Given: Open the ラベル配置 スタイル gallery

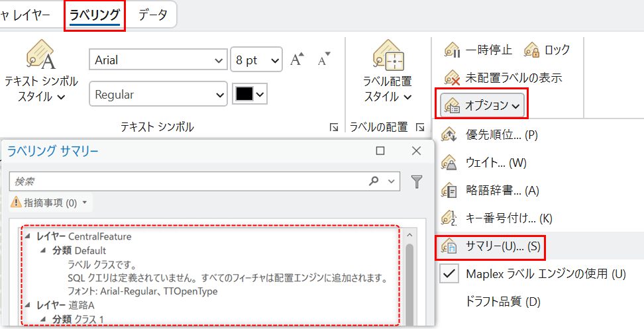Looking at the screenshot, I should [388, 73].
